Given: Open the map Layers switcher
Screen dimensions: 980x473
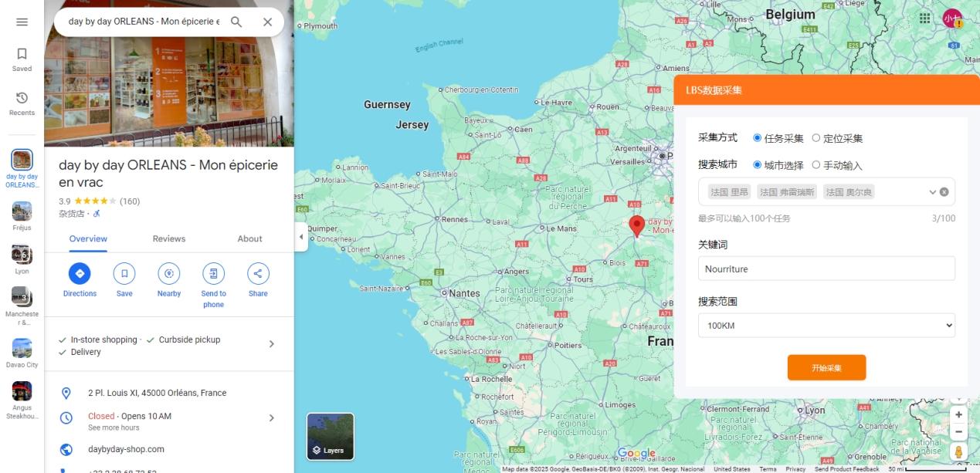Looking at the screenshot, I should 331,437.
